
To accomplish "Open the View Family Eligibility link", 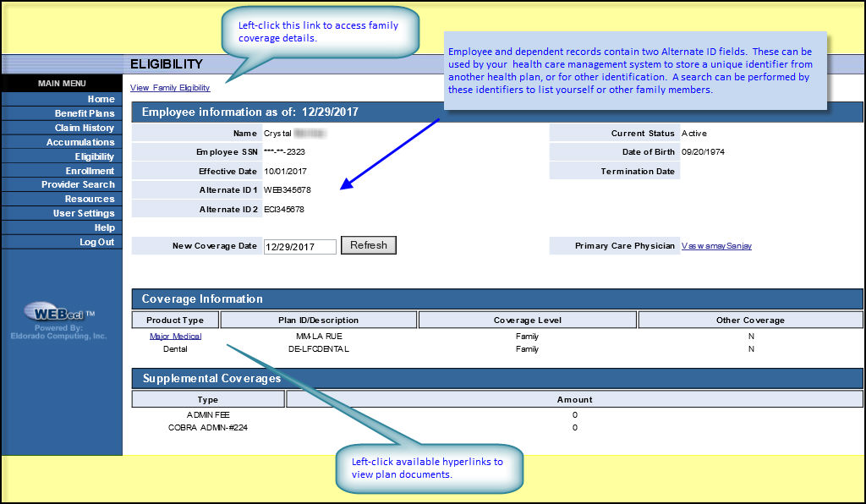I will pyautogui.click(x=170, y=88).
